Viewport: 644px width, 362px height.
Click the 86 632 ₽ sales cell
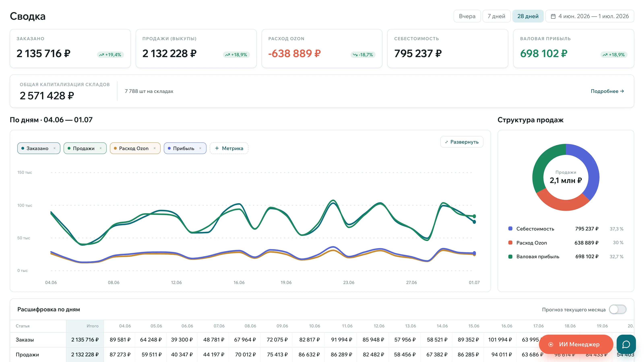(309, 355)
